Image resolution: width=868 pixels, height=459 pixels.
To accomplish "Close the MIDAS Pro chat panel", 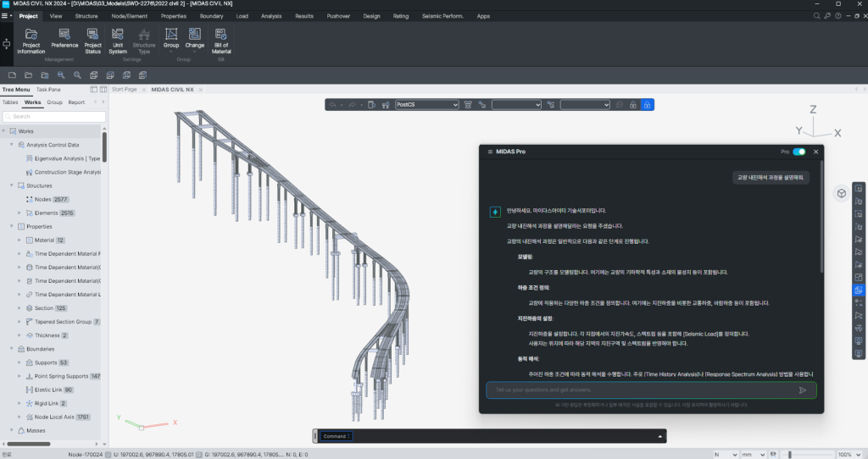I will click(x=815, y=152).
